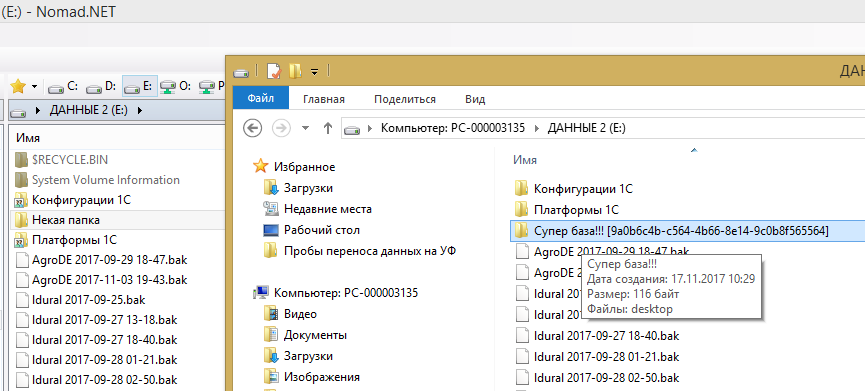Switch to drive C: in Nomad.NET
865x391 pixels.
63,87
